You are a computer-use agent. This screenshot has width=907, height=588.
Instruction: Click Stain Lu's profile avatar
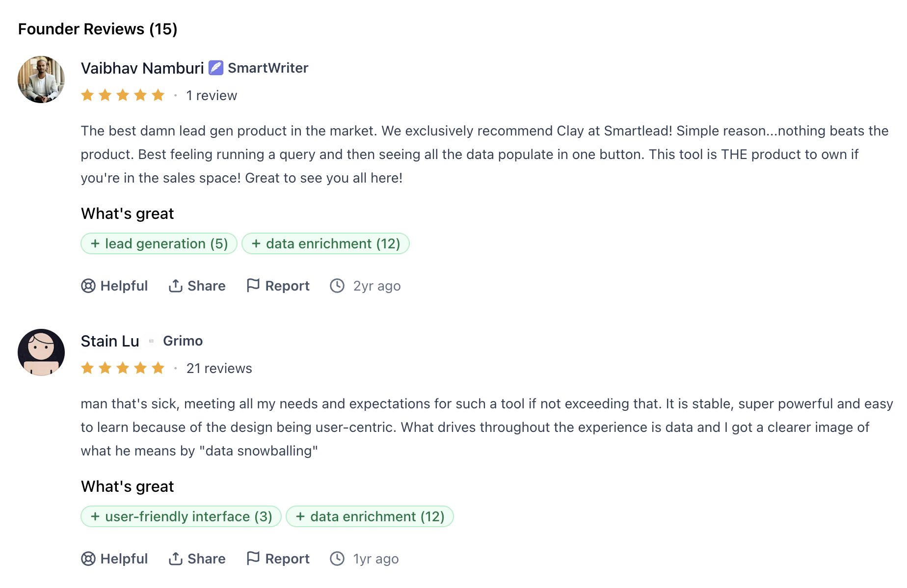click(x=41, y=352)
